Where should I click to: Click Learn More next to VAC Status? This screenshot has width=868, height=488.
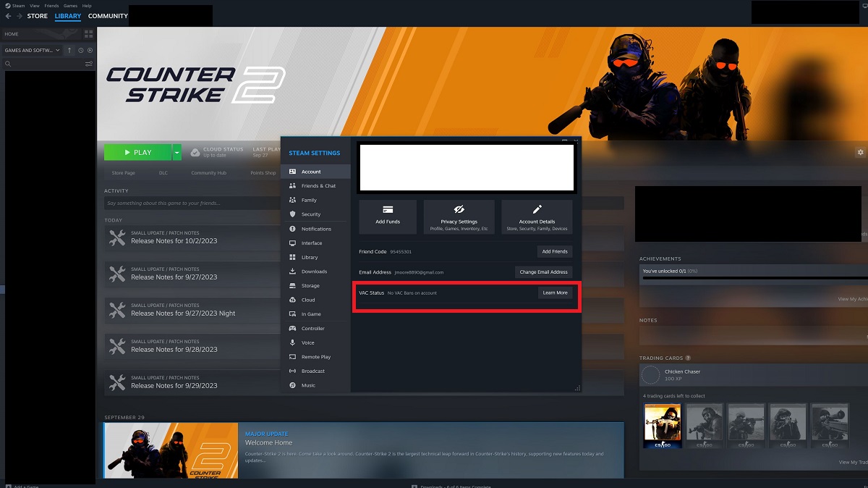555,293
